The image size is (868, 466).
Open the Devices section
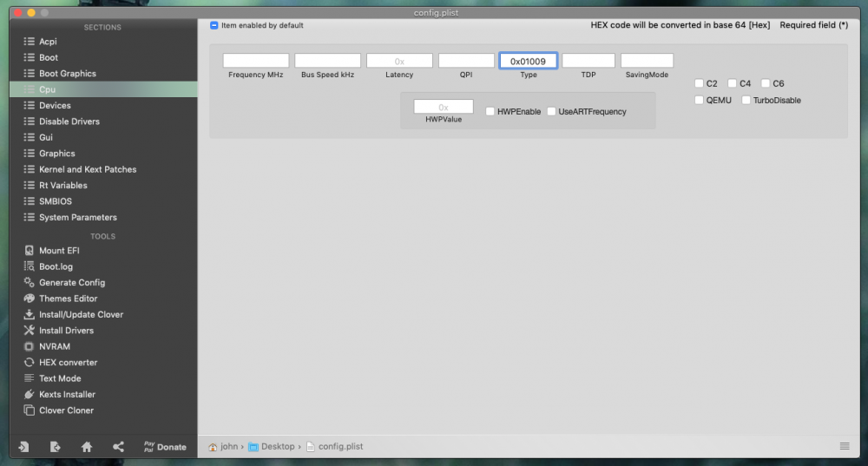pyautogui.click(x=103, y=105)
